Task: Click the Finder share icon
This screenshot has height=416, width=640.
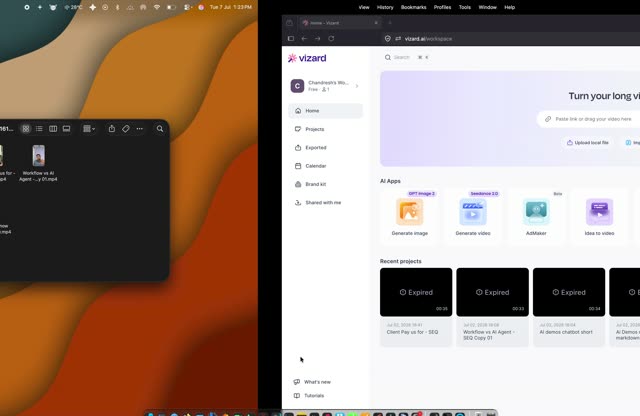Action: 111,129
